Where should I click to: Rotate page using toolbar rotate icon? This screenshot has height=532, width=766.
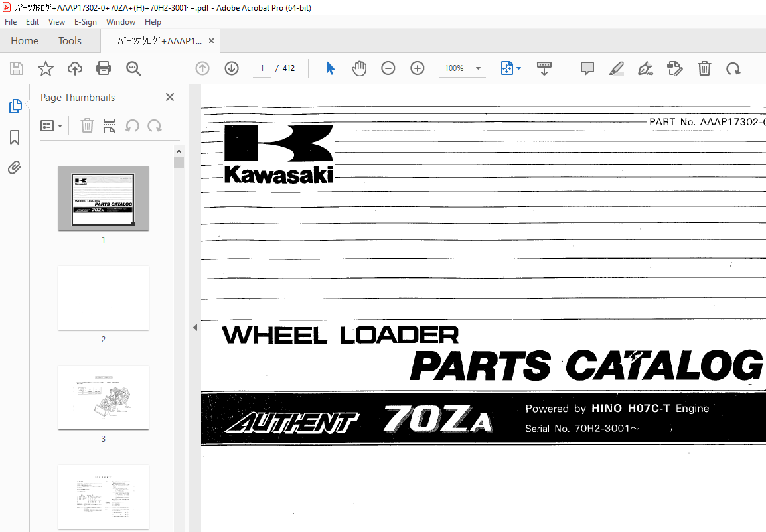[x=733, y=69]
